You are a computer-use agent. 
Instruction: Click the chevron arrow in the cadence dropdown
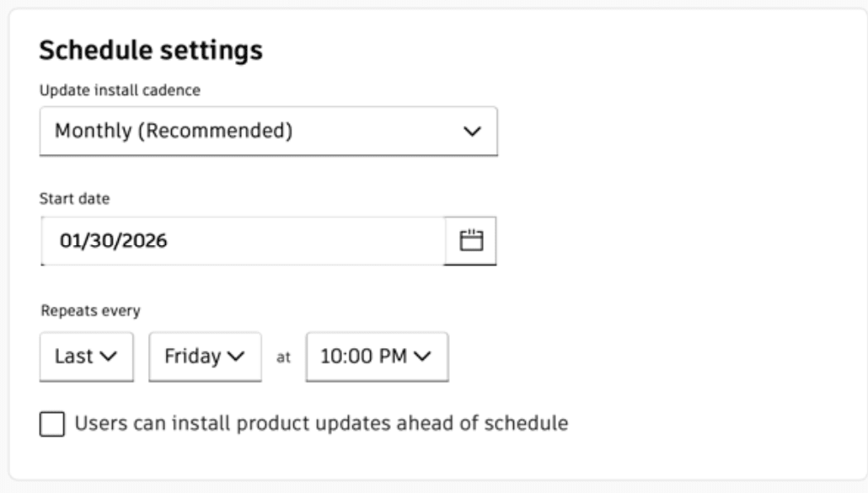[x=474, y=131]
